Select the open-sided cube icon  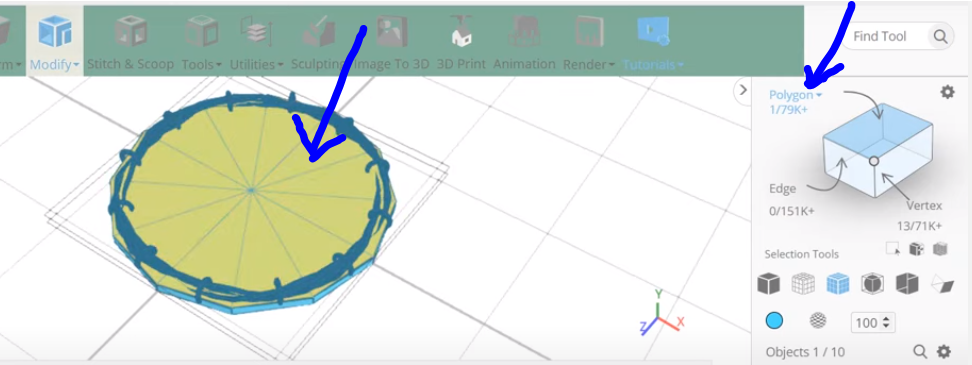907,284
